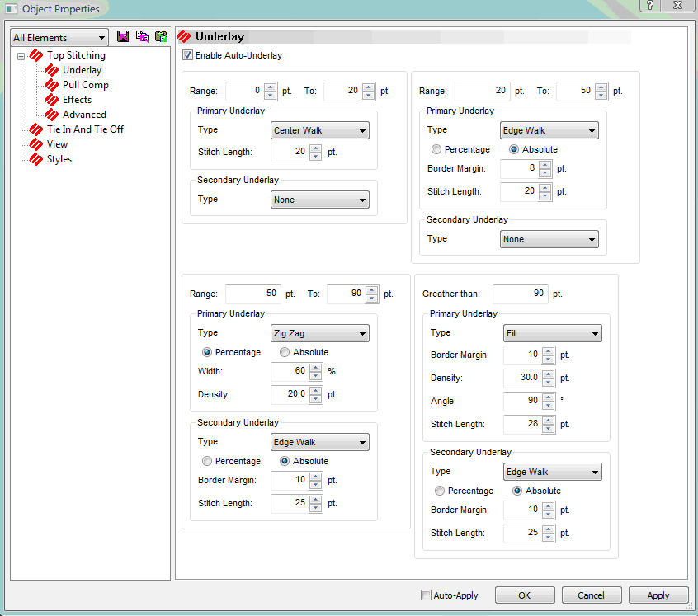Open the Fill type dropdown

tap(553, 333)
